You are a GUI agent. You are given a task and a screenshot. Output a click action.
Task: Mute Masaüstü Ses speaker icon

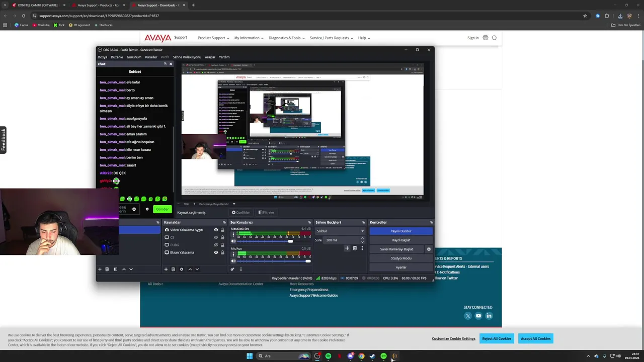[x=233, y=241]
